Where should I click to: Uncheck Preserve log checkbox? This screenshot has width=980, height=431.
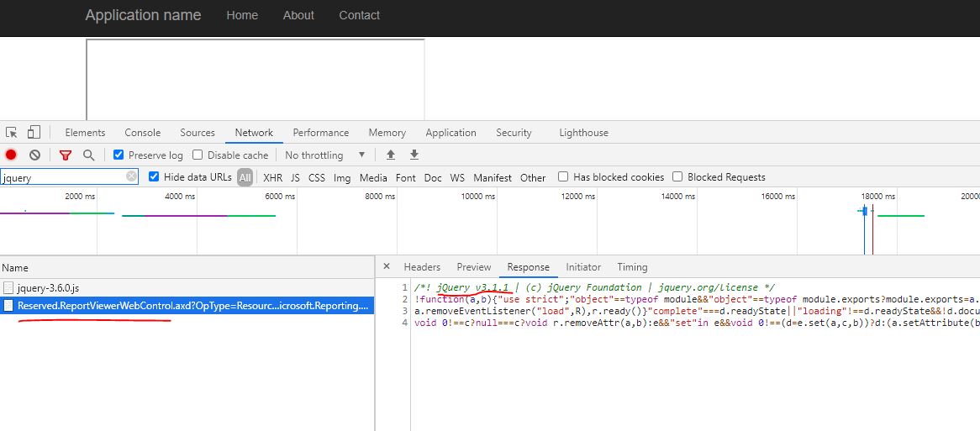(119, 155)
